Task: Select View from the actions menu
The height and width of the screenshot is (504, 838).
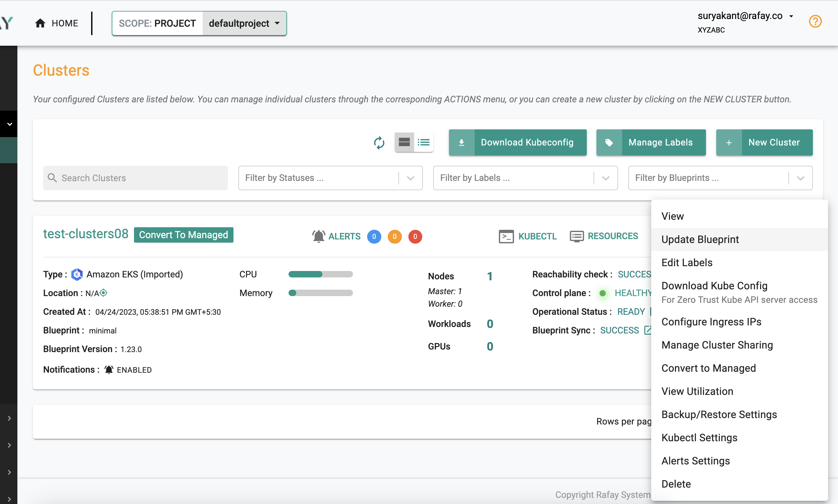Action: 739,216
